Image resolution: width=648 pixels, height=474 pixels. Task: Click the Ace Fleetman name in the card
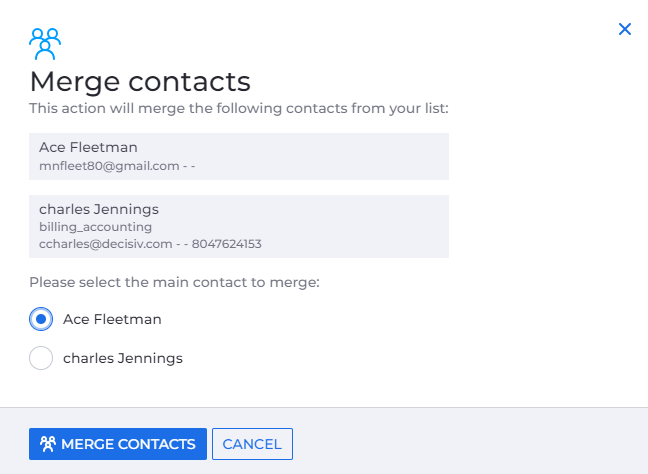[88, 147]
